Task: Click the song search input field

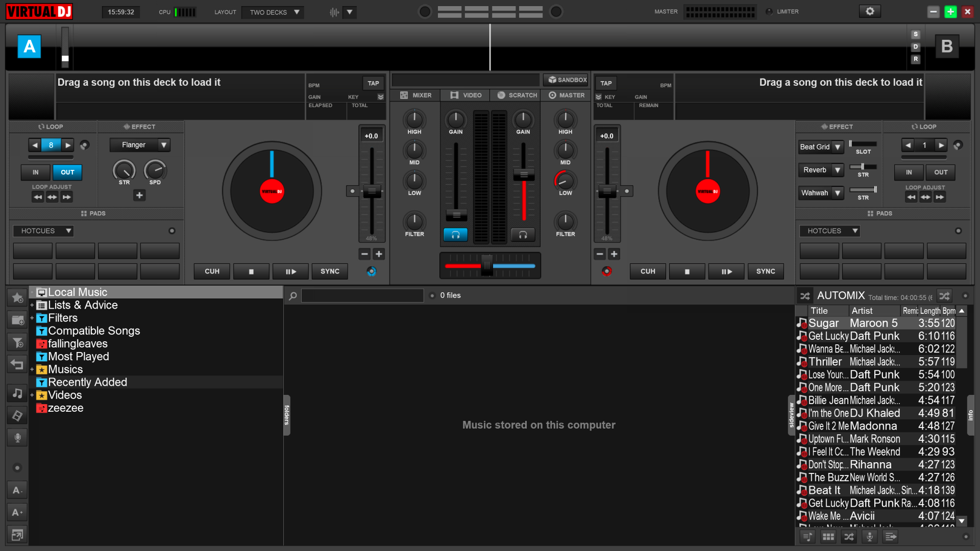Action: pyautogui.click(x=362, y=295)
